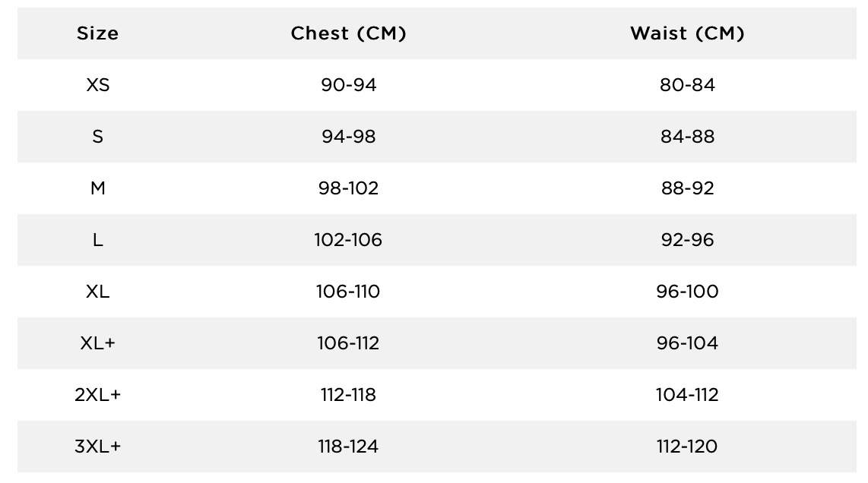Select the S size row label
This screenshot has height=483, width=868.
point(97,137)
